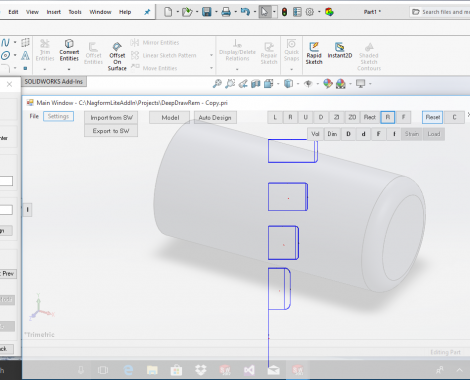
Task: Open the NagformLite File menu
Action: coord(34,116)
